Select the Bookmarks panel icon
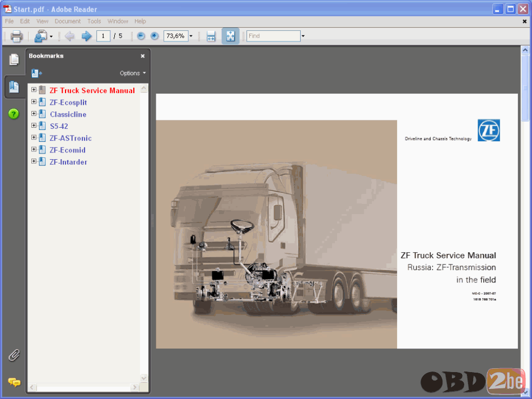Viewport: 532px width, 399px height. 14,87
